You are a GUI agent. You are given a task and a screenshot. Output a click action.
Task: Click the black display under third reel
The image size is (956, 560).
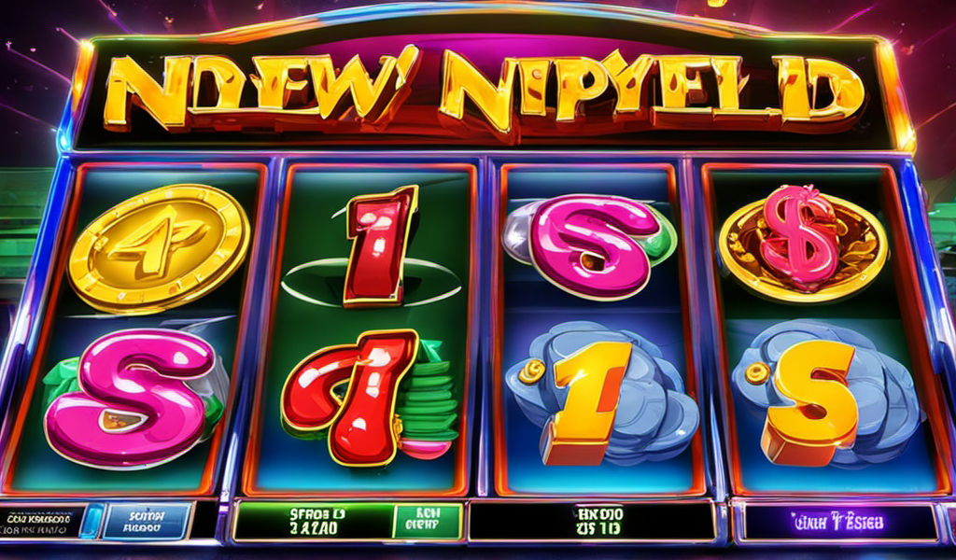591,522
